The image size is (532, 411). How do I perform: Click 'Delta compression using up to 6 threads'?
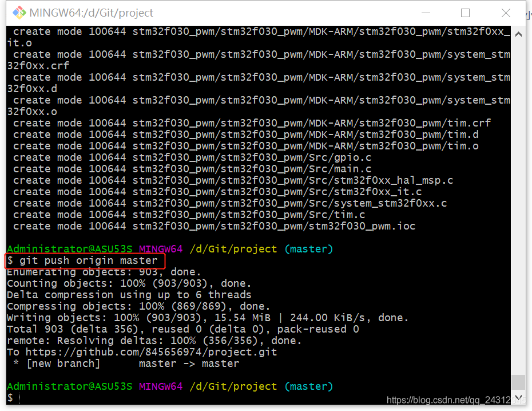129,295
